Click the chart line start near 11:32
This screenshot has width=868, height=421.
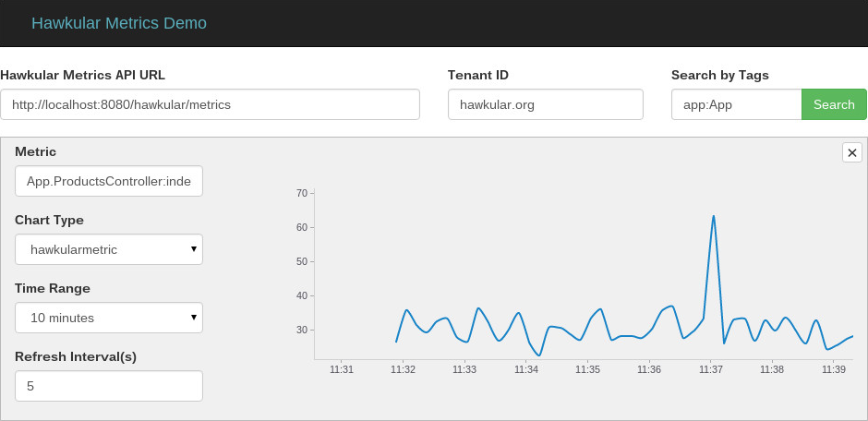click(x=396, y=342)
